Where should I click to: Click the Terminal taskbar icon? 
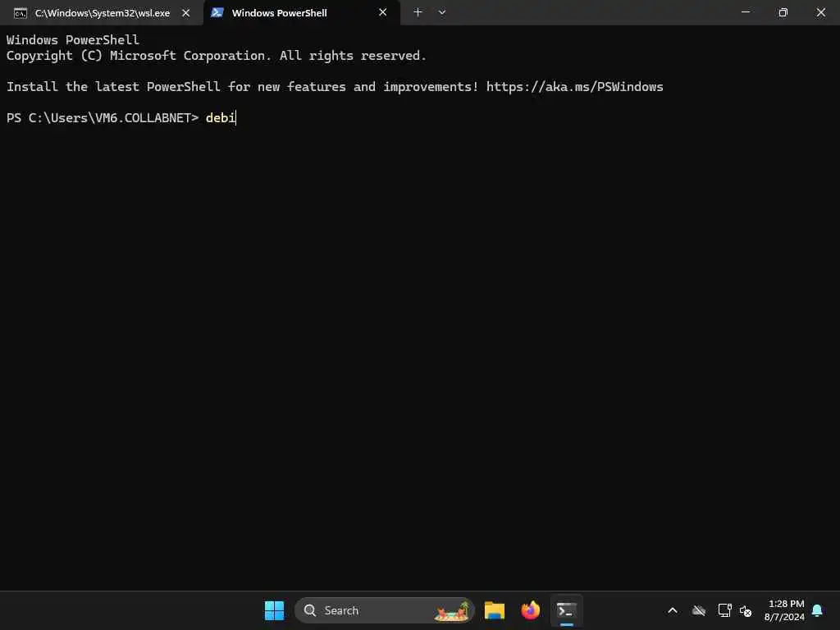click(x=566, y=610)
